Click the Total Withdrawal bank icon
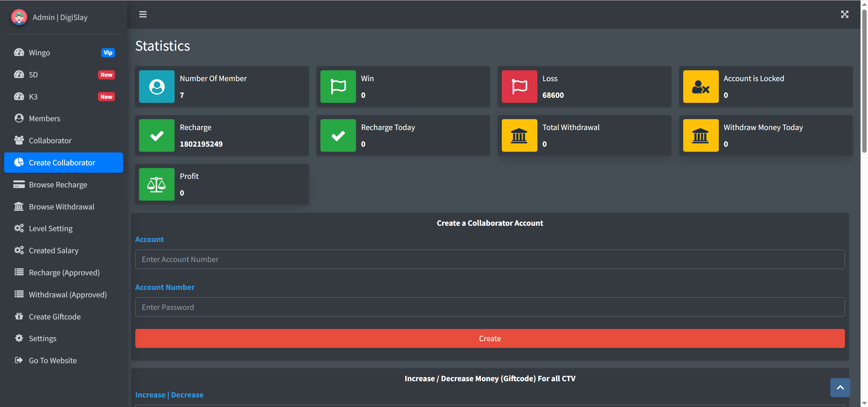This screenshot has height=407, width=868. point(519,135)
